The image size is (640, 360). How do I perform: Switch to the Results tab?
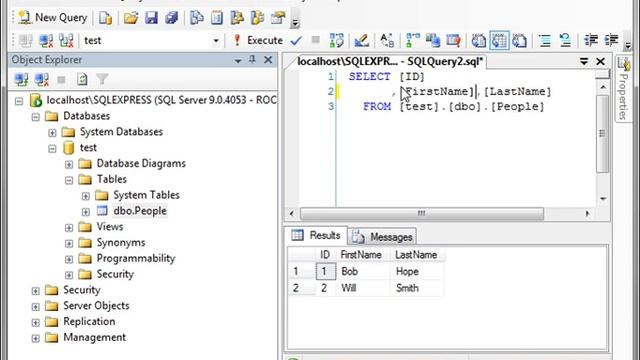(316, 236)
